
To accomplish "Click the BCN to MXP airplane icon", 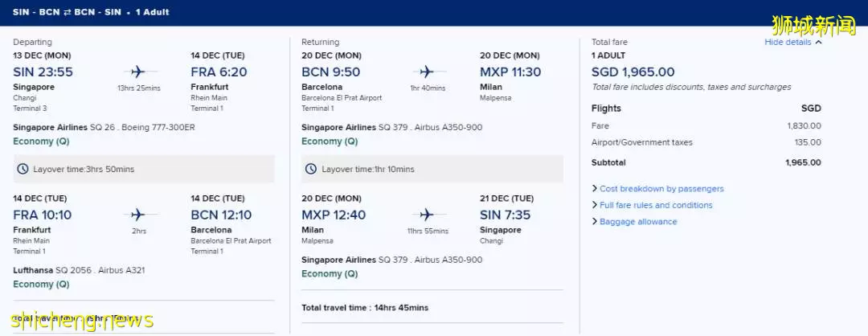I will coord(426,72).
